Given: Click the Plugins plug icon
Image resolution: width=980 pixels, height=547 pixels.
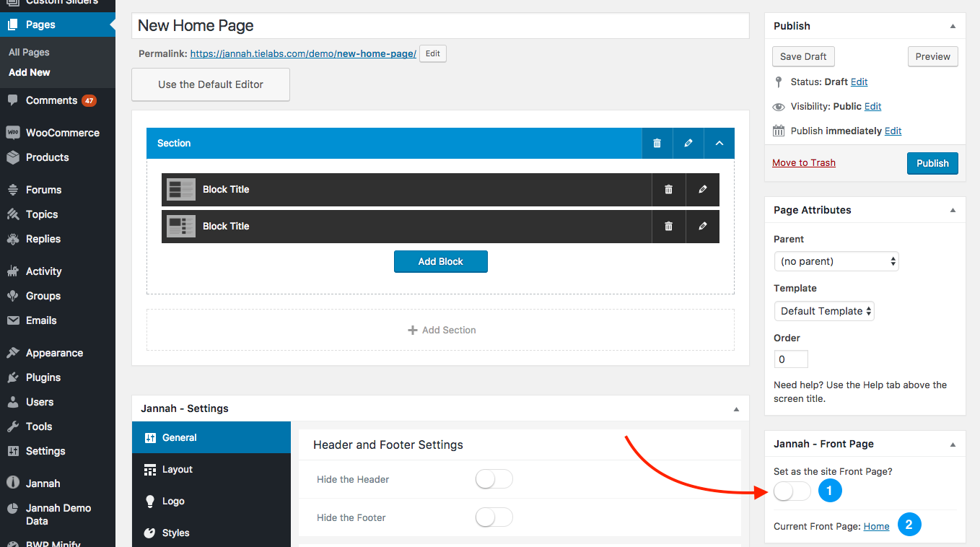Looking at the screenshot, I should [12, 377].
